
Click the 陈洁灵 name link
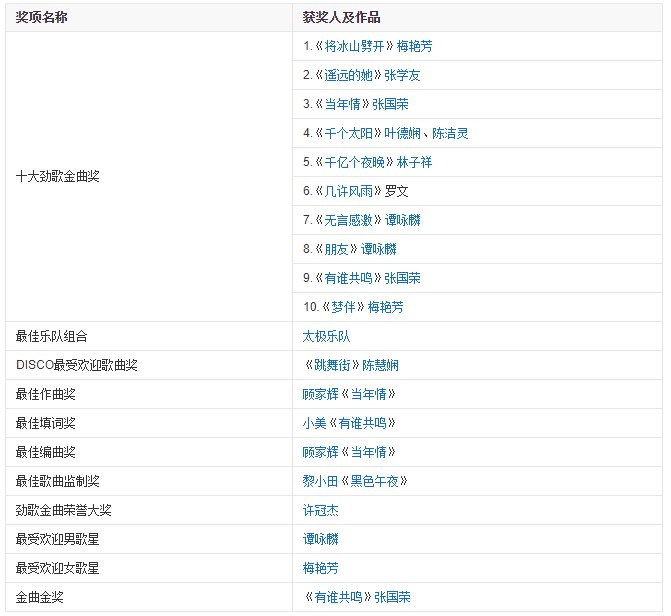(451, 133)
